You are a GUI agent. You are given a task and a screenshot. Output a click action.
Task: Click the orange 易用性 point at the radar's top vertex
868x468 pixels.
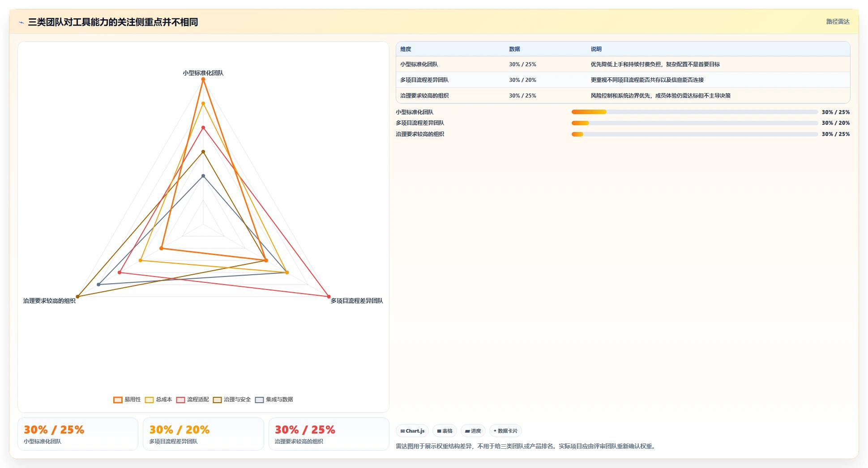coord(203,79)
